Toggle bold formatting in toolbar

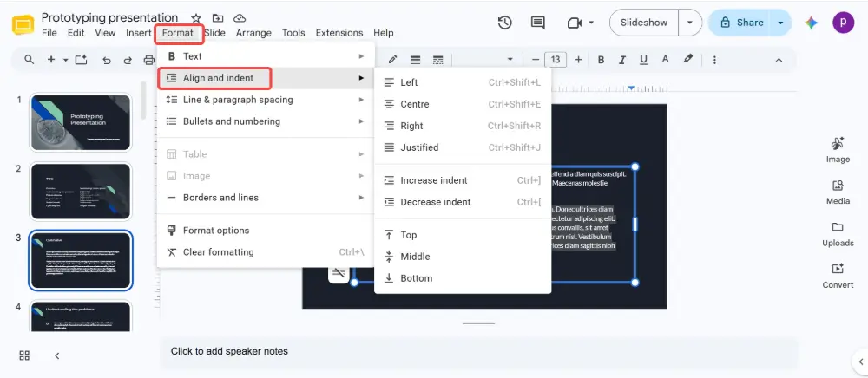click(x=602, y=60)
